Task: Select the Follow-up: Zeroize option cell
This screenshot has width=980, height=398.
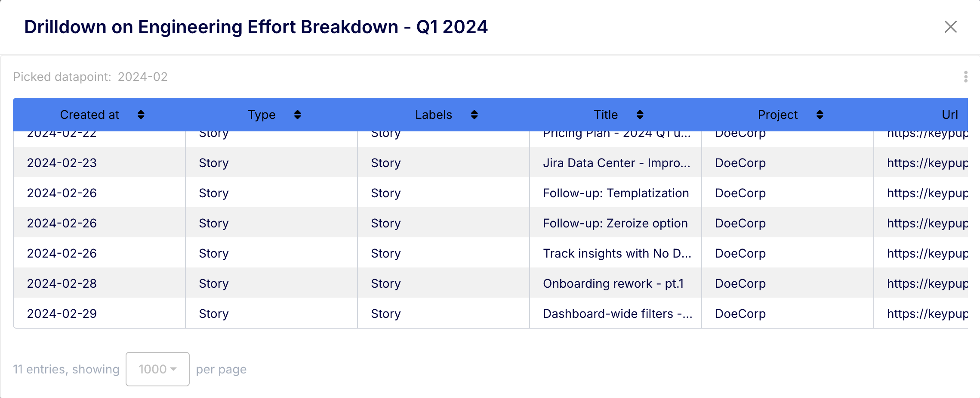Action: (x=615, y=223)
